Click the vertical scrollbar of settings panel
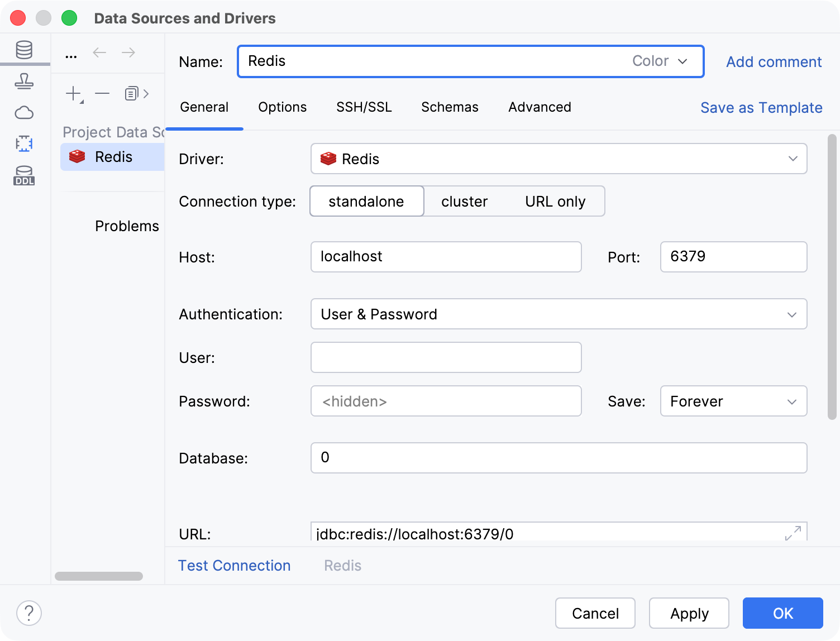 pyautogui.click(x=832, y=276)
